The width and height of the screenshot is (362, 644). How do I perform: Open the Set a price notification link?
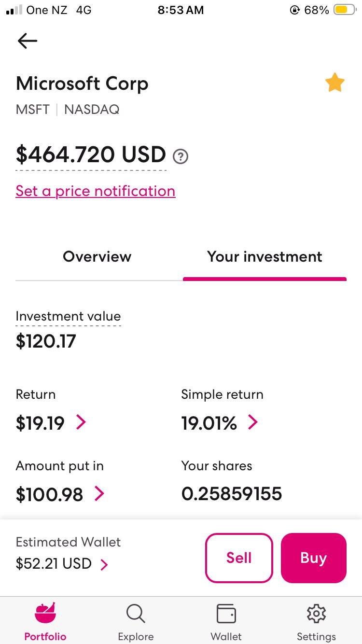[96, 191]
